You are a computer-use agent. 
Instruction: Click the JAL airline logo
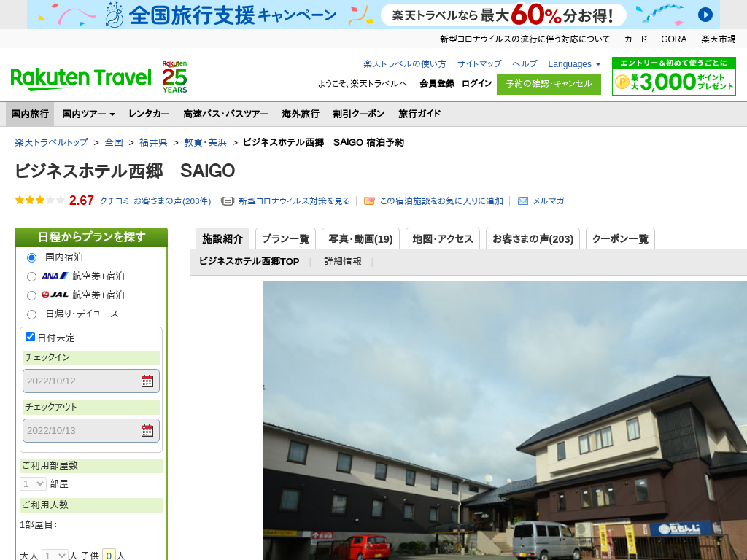click(x=54, y=295)
